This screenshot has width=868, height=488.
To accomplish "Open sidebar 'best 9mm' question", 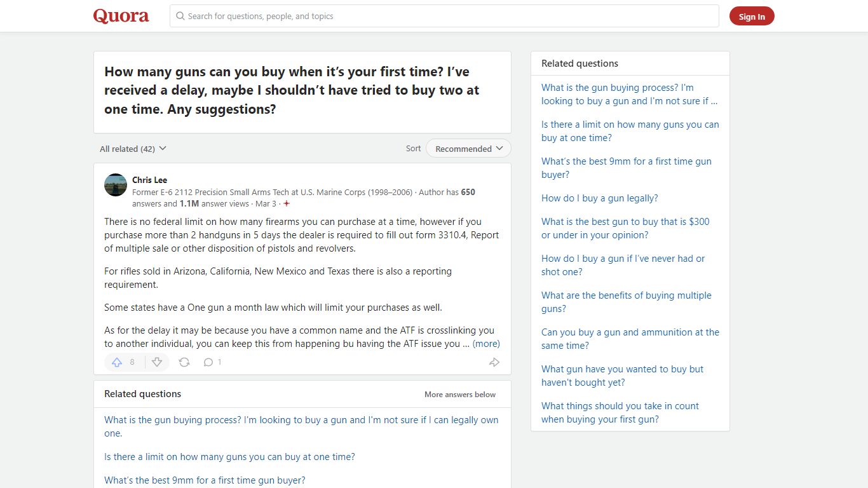I will (627, 168).
